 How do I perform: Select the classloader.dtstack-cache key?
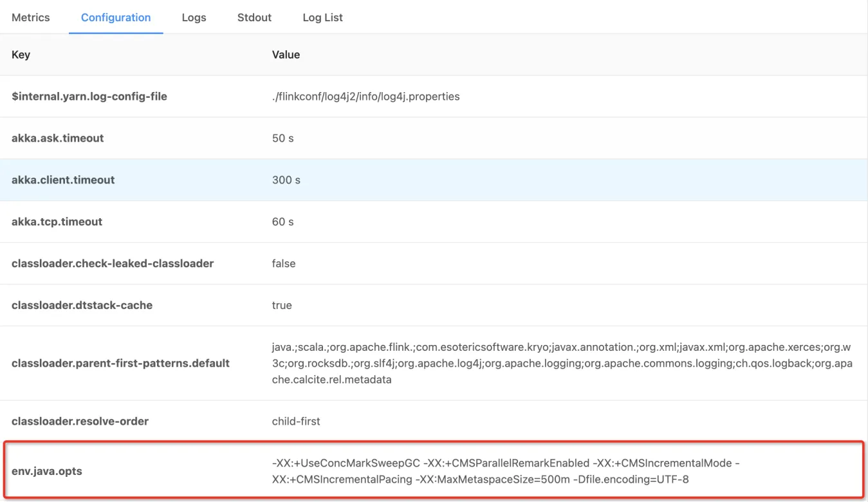point(82,306)
